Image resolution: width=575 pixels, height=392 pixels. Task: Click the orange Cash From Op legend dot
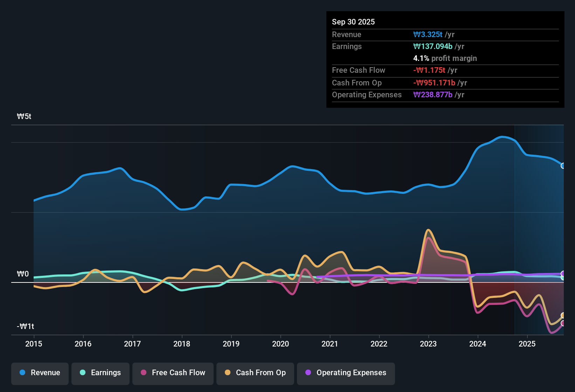(228, 373)
